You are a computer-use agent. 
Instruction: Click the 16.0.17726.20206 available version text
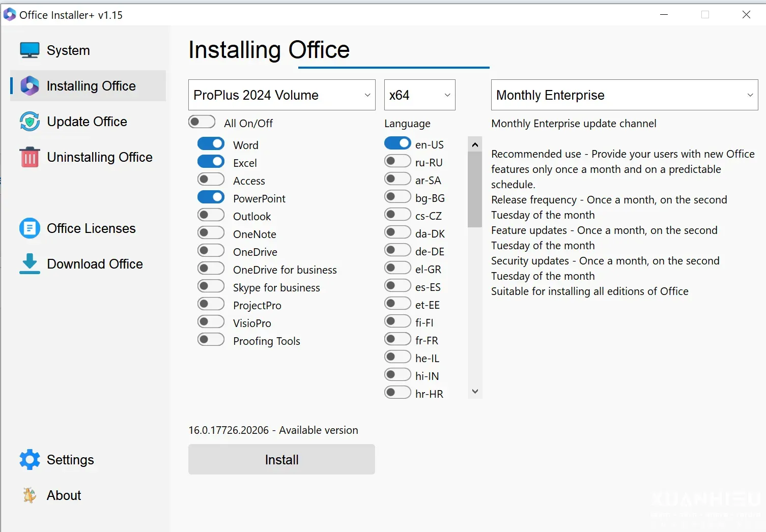(x=273, y=430)
